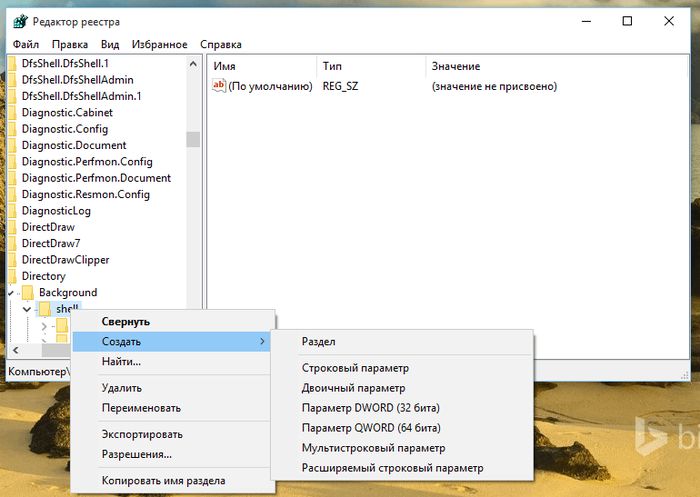The width and height of the screenshot is (700, 497).
Task: Select Строковый параметр from submenu
Action: click(x=355, y=368)
